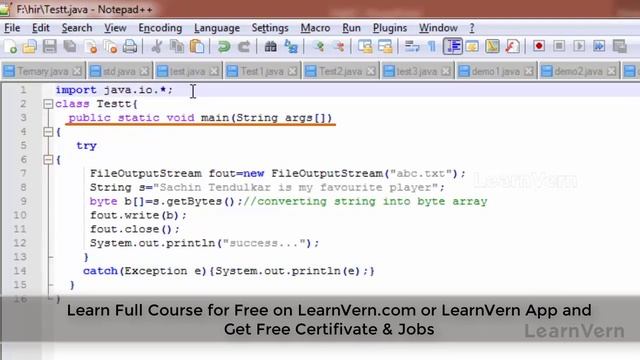The width and height of the screenshot is (640, 360).
Task: Click the Document Map icon
Action: 492,47
